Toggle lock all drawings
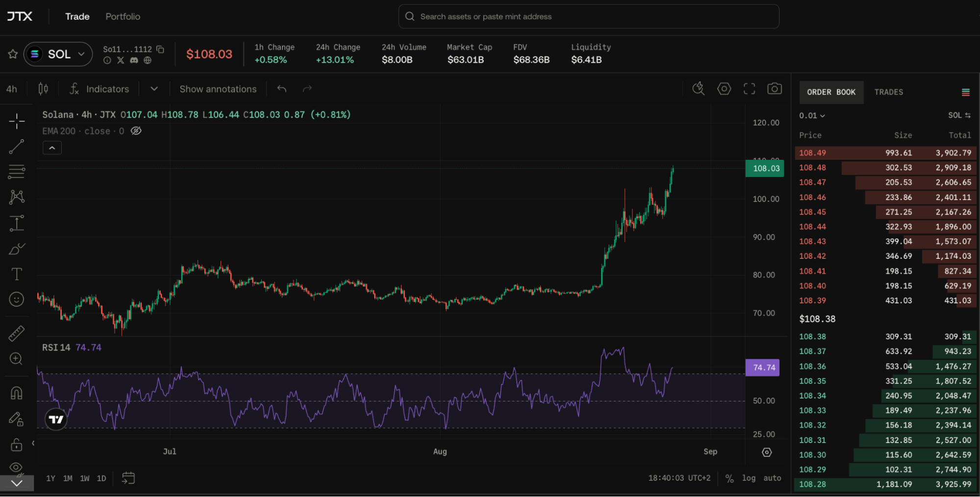Screen dimensions: 980x497 17,445
